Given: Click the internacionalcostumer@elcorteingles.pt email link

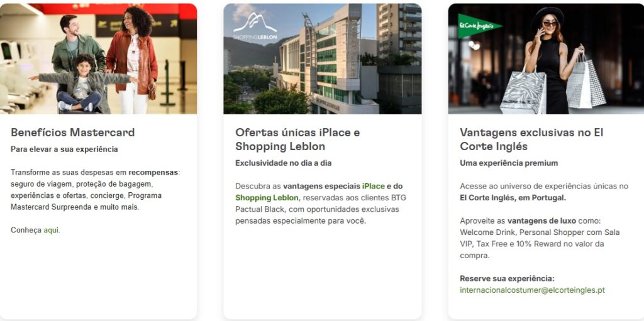Looking at the screenshot, I should coord(532,290).
